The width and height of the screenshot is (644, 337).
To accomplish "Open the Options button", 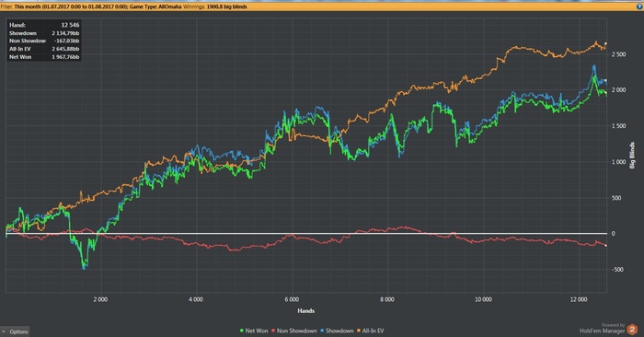I will pyautogui.click(x=16, y=331).
